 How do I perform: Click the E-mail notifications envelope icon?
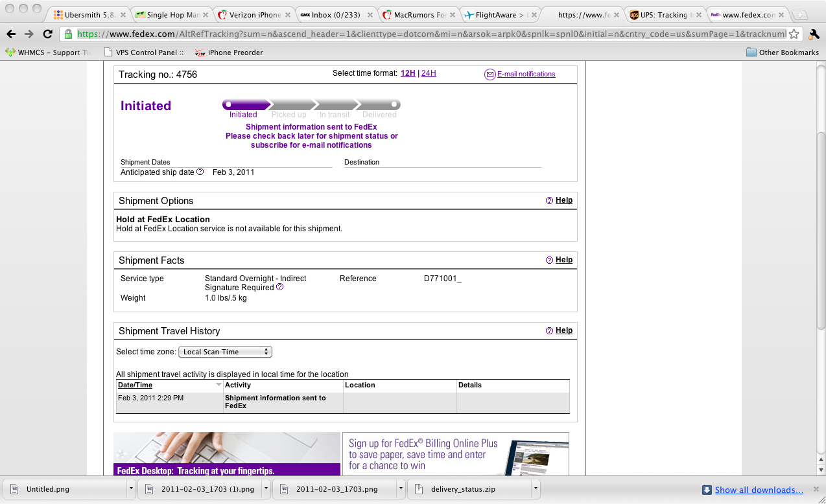click(x=490, y=74)
